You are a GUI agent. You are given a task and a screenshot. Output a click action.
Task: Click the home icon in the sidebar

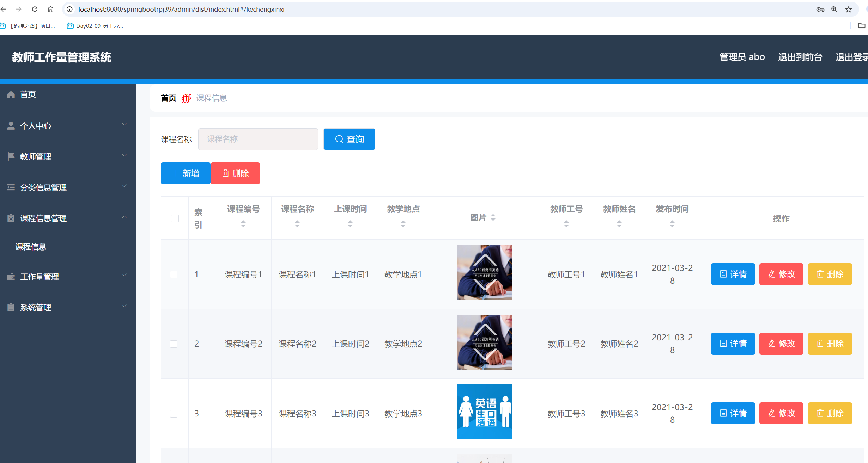[x=11, y=94]
